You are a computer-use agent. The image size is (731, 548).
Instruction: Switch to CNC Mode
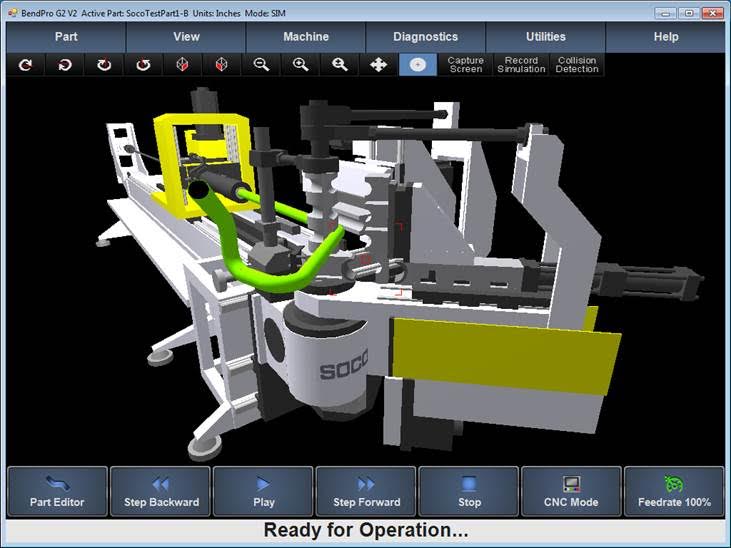coord(571,492)
